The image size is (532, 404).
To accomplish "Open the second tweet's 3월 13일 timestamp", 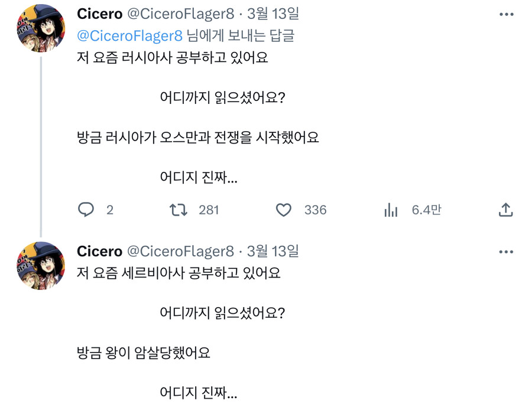I will point(273,252).
